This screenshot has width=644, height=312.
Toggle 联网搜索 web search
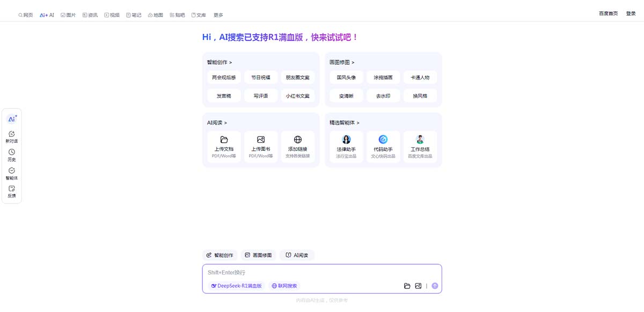point(284,286)
